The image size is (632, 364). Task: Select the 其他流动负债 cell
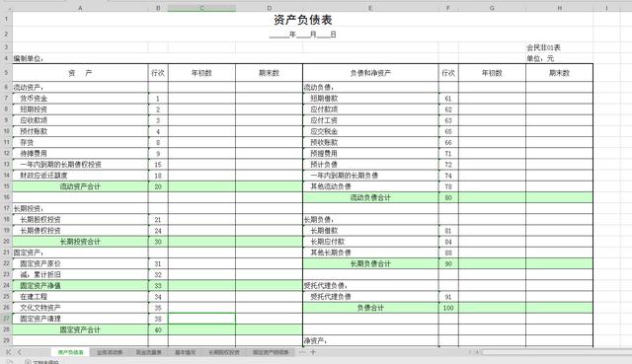tap(370, 186)
